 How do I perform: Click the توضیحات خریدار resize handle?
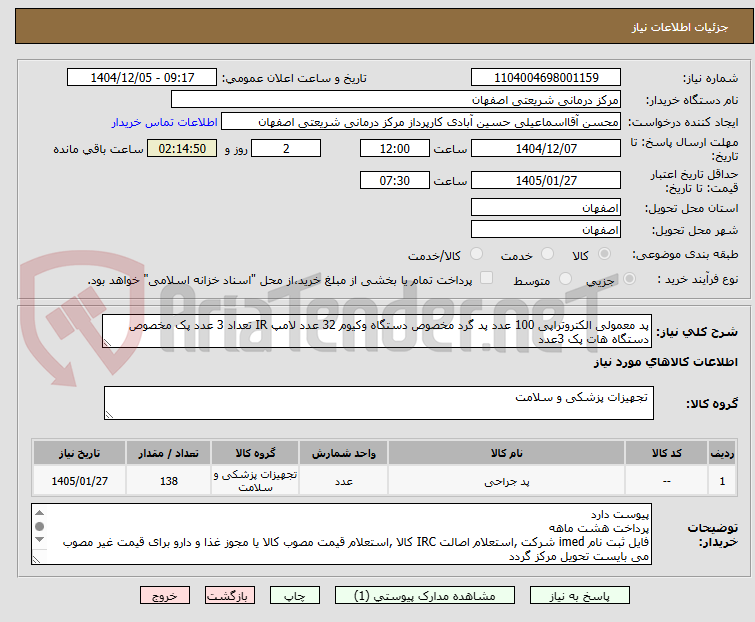pyautogui.click(x=36, y=559)
